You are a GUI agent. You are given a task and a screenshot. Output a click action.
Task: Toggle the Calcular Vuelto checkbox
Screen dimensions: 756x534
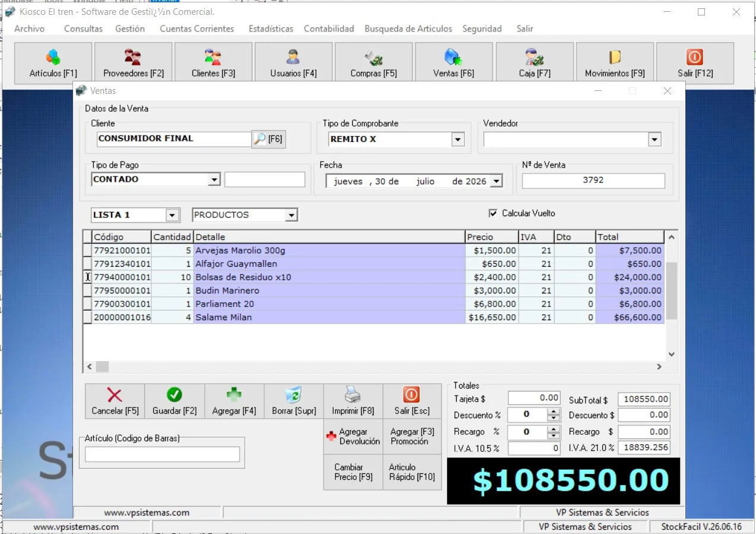point(492,213)
